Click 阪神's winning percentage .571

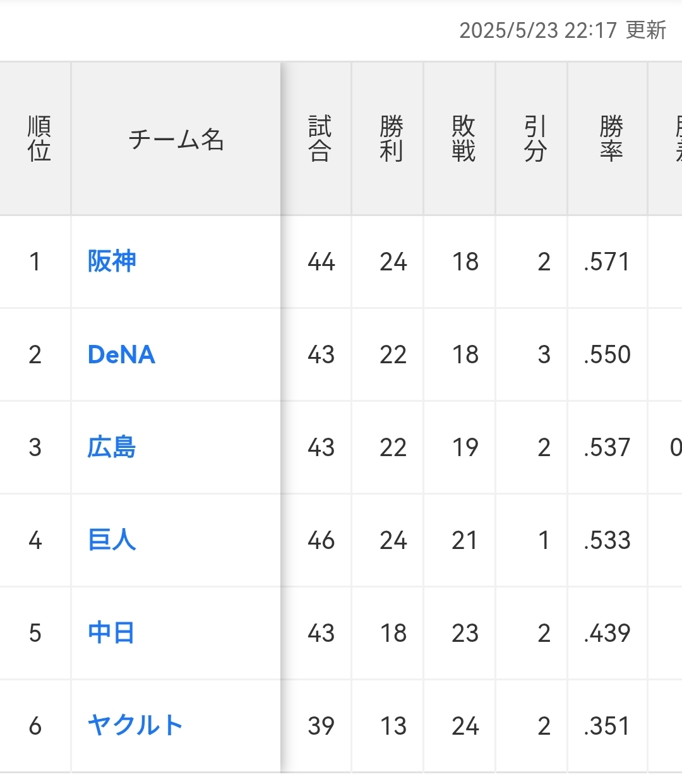[x=607, y=262]
